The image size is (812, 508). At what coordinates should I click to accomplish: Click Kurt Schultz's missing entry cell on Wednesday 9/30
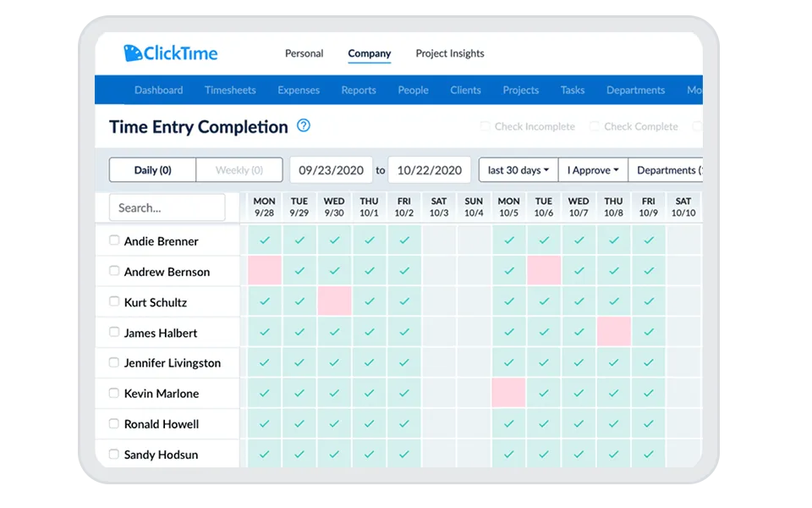[x=334, y=301]
